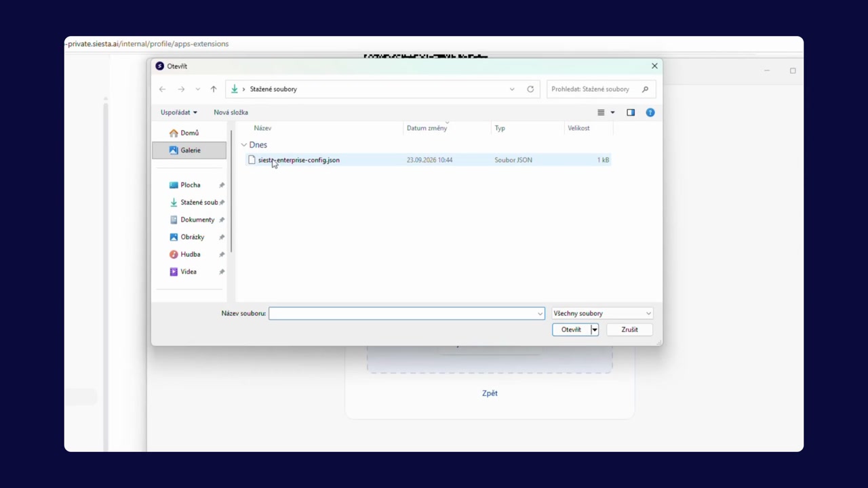Collapse the Dnes group
Viewport: 868px width, 488px height.
(244, 145)
